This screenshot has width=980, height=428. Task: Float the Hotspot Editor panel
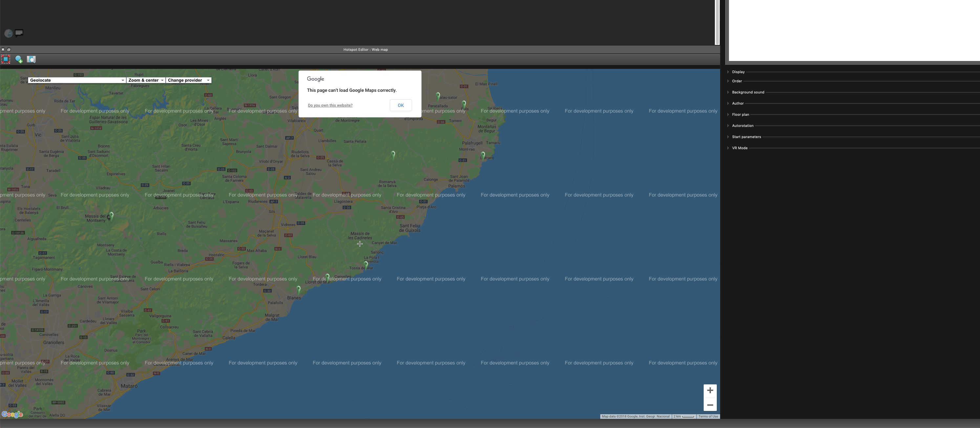pos(9,50)
